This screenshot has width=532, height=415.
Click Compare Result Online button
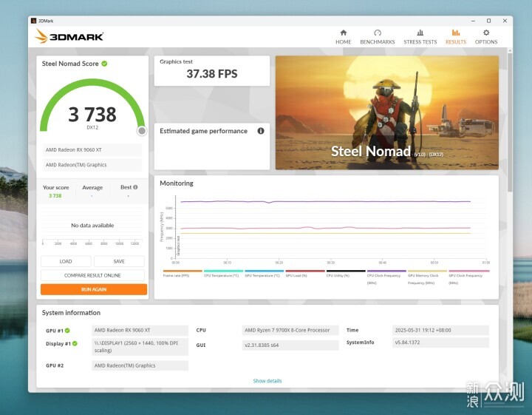pyautogui.click(x=92, y=275)
